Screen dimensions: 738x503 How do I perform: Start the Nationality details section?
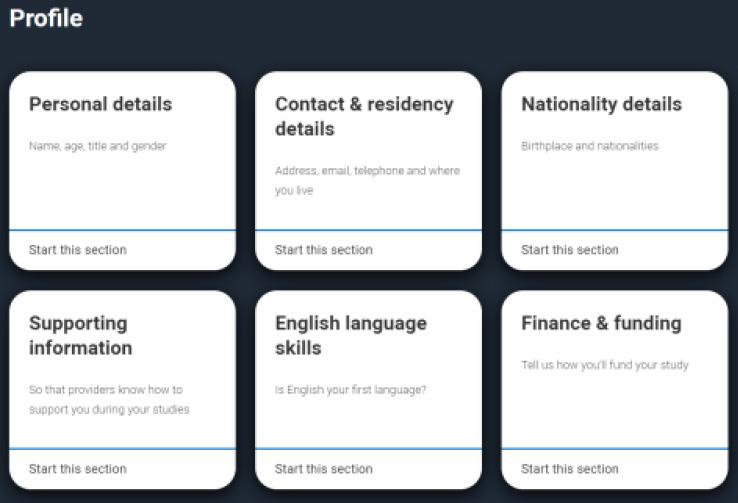click(x=570, y=250)
